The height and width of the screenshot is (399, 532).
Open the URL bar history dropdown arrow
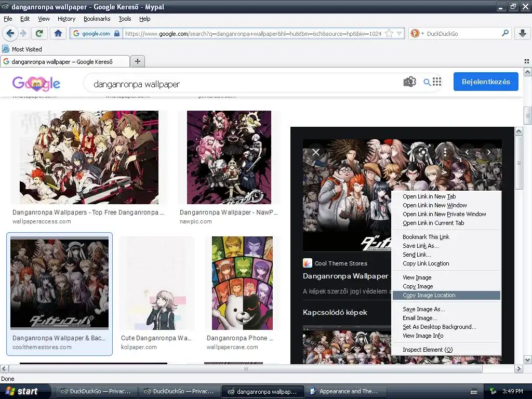[x=400, y=34]
